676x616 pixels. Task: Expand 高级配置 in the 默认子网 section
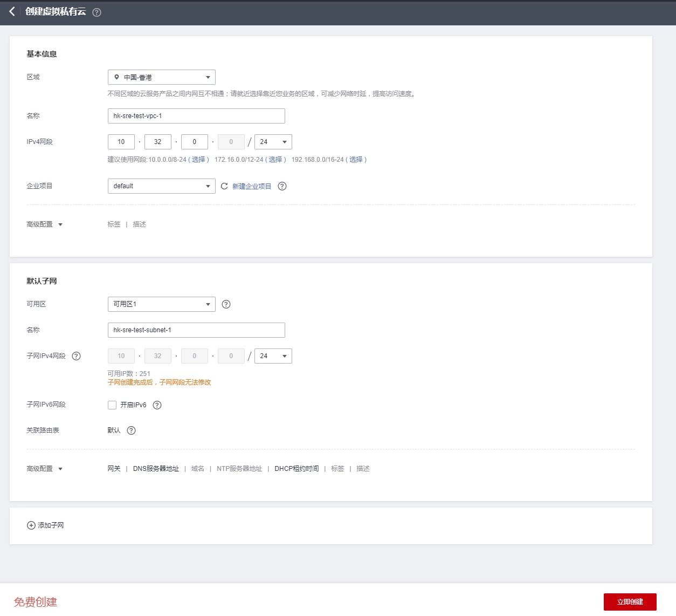(x=45, y=469)
